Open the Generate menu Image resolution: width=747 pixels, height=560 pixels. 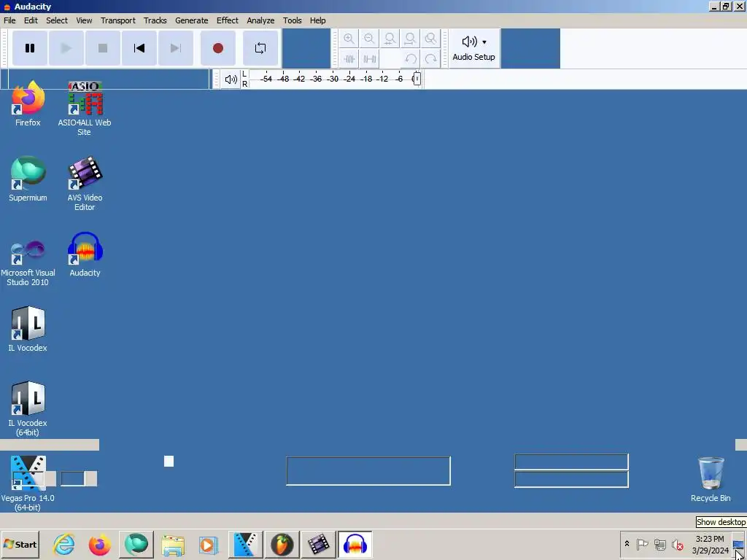tap(192, 20)
